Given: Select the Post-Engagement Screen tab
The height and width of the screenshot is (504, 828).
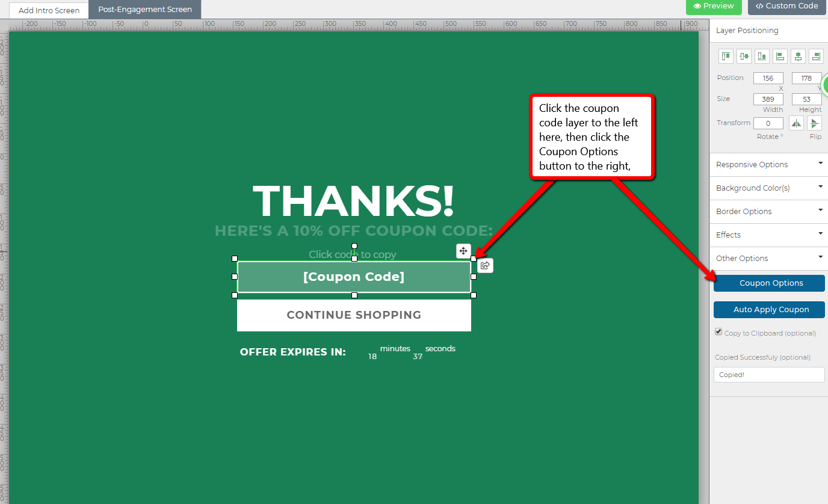Looking at the screenshot, I should 145,10.
